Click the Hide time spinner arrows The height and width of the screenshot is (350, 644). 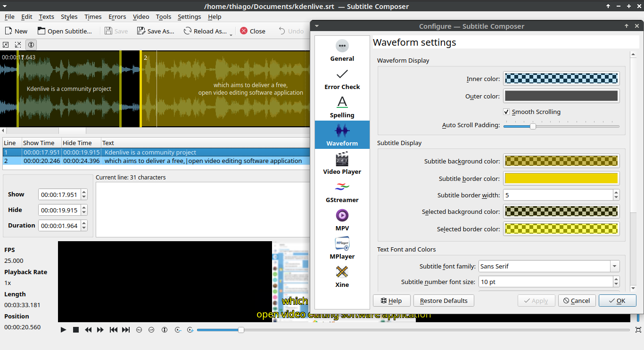(x=84, y=210)
